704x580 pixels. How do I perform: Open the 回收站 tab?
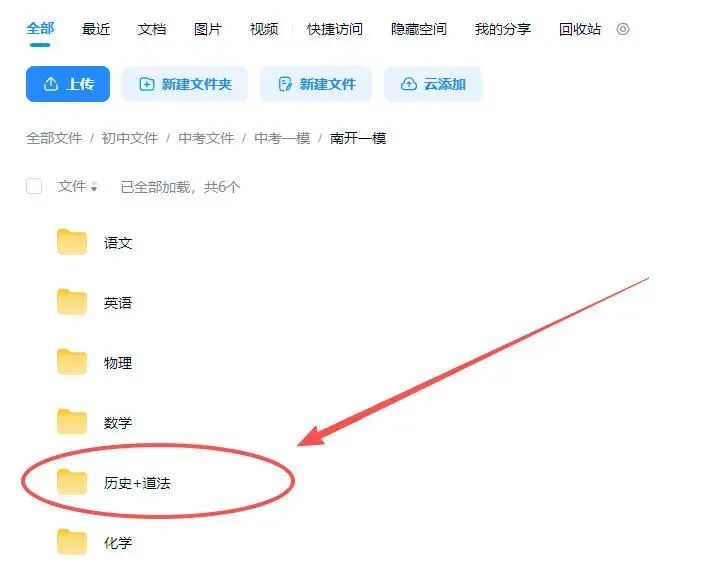click(x=580, y=29)
